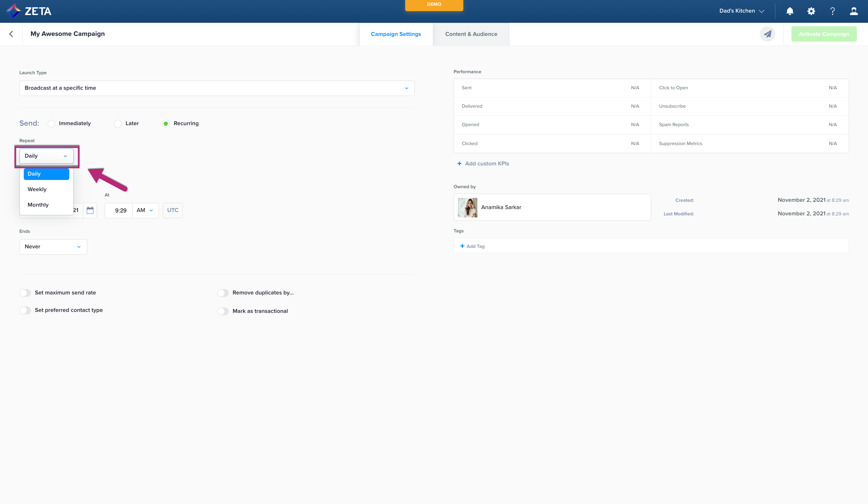This screenshot has height=504, width=868.
Task: Click the Zeta logo
Action: (29, 11)
